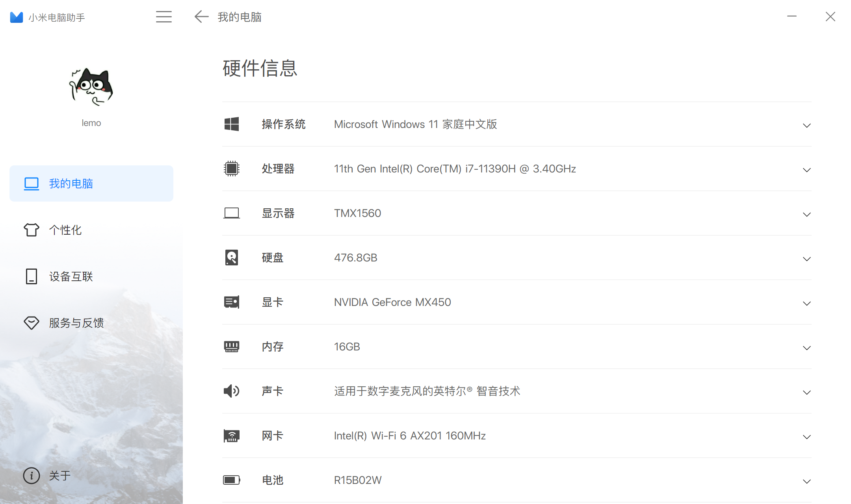
Task: Click the battery icon for 电池
Action: tap(232, 480)
